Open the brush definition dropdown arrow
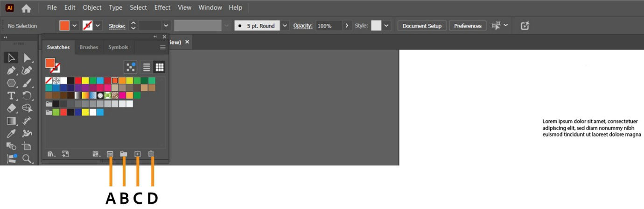This screenshot has height=209, width=644. point(285,26)
